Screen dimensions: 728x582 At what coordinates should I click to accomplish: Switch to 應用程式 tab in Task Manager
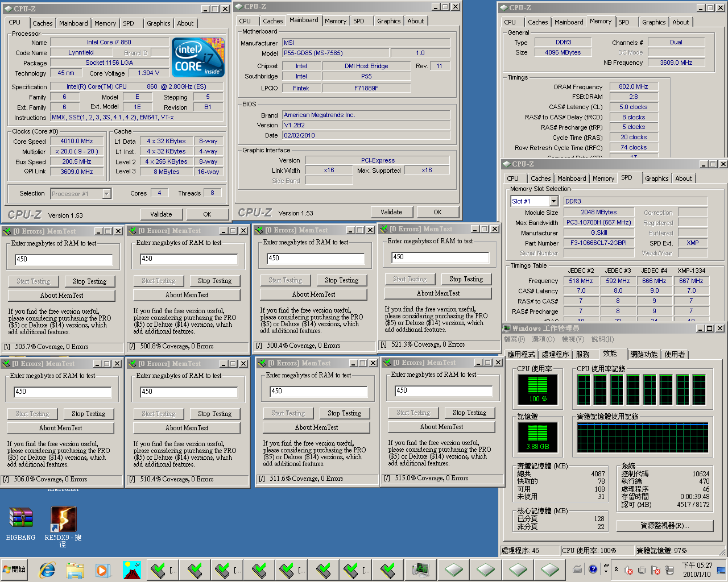(522, 354)
